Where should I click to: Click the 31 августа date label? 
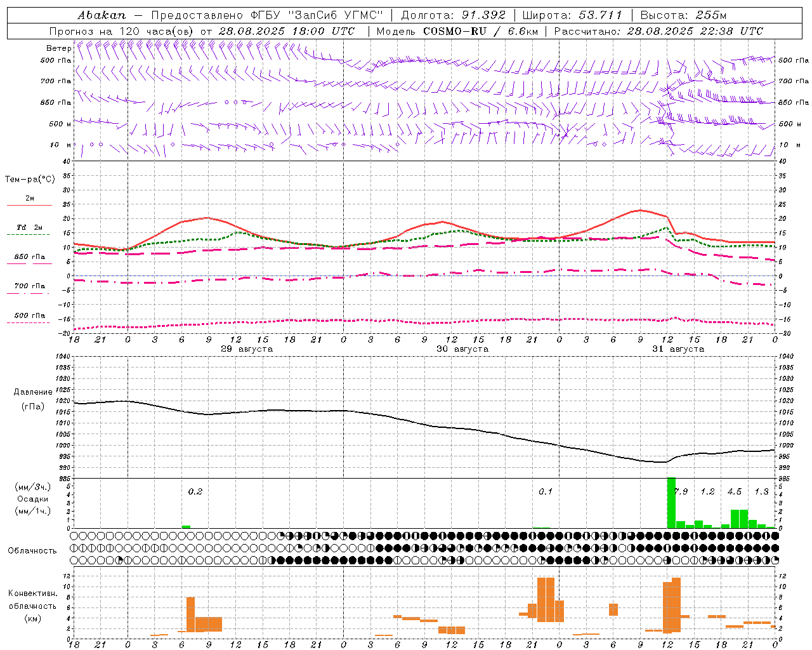[x=678, y=349]
